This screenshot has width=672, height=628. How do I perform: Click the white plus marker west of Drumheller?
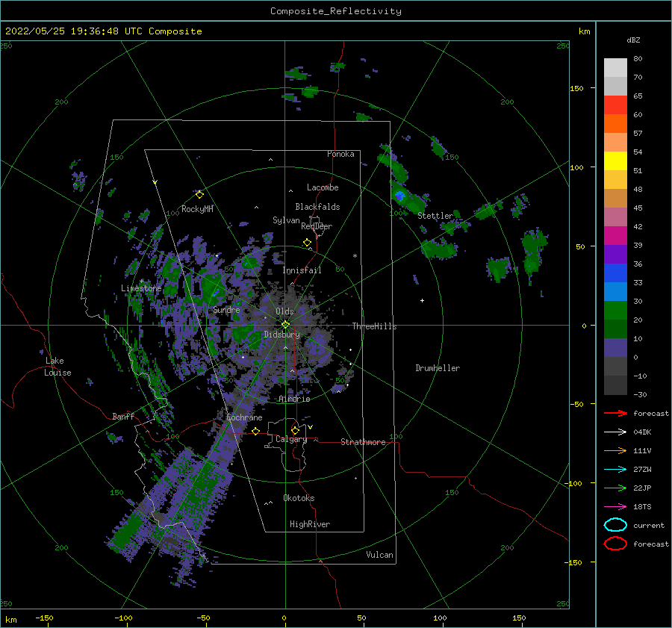(x=422, y=300)
